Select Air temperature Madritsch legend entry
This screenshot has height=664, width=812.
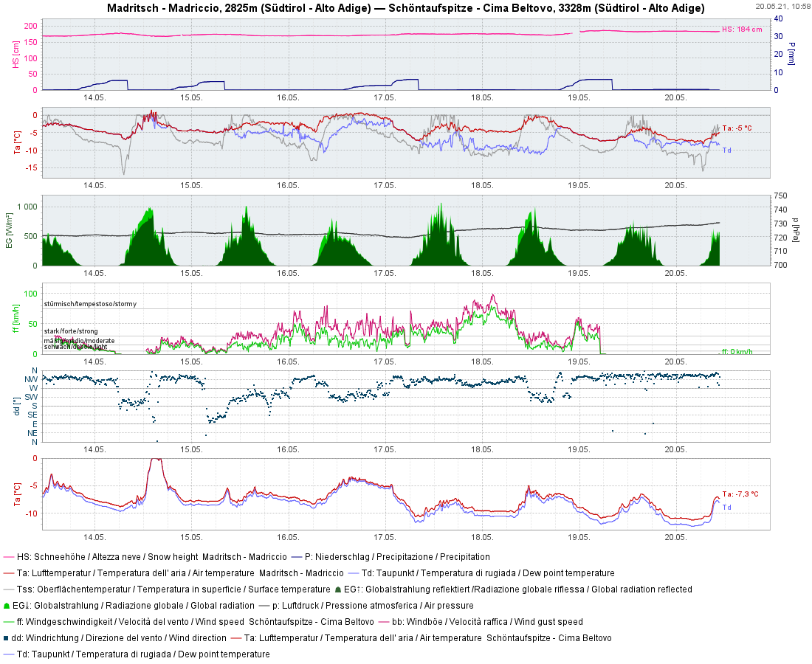(x=181, y=573)
